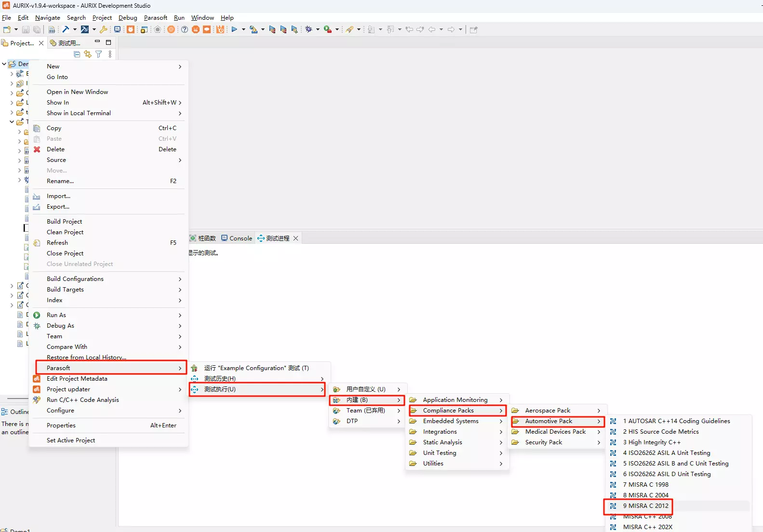Click the Collapse All icon in Project explorer
The width and height of the screenshot is (763, 532).
tap(77, 54)
